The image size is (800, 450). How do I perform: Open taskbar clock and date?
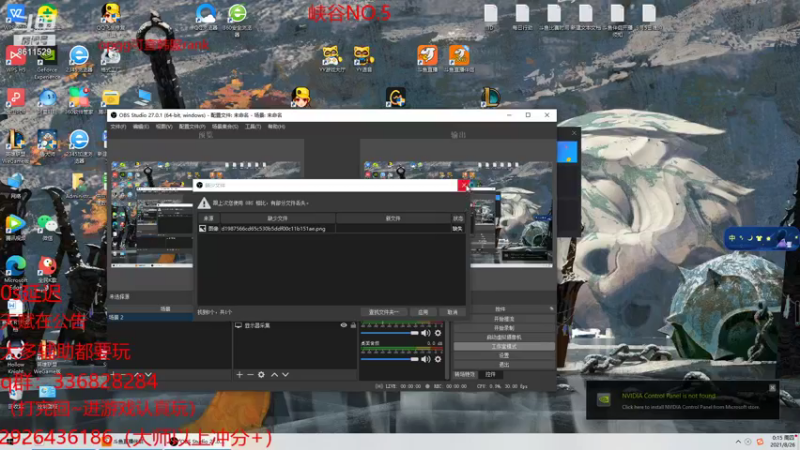(x=784, y=441)
